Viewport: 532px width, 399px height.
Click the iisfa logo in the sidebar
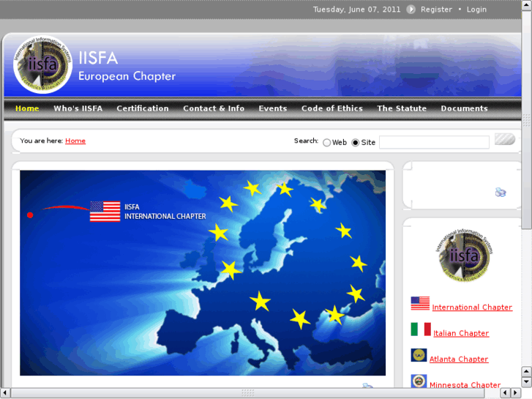[464, 256]
